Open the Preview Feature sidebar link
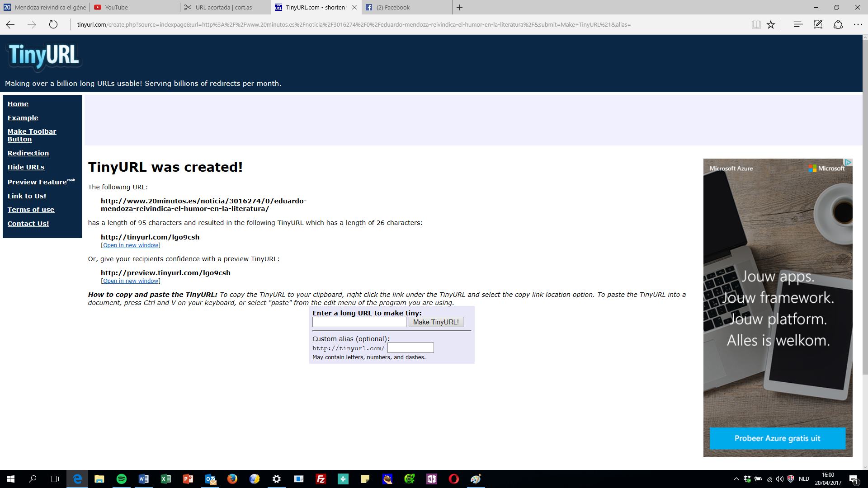Image resolution: width=868 pixels, height=488 pixels. [x=37, y=182]
